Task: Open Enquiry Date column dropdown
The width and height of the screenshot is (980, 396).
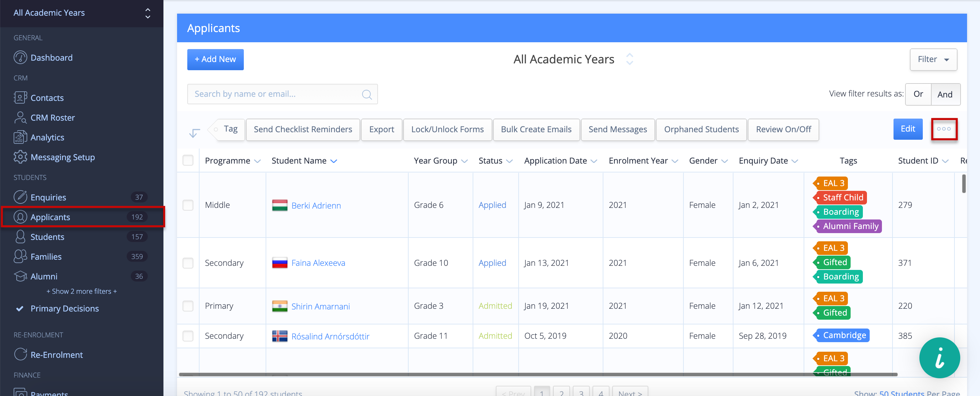Action: pos(794,161)
